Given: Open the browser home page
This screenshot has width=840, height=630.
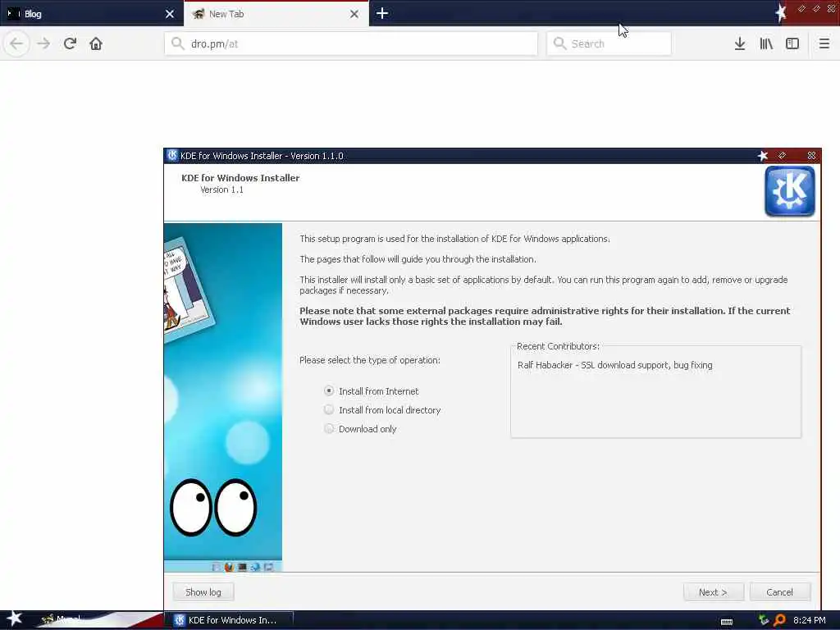Looking at the screenshot, I should point(96,43).
